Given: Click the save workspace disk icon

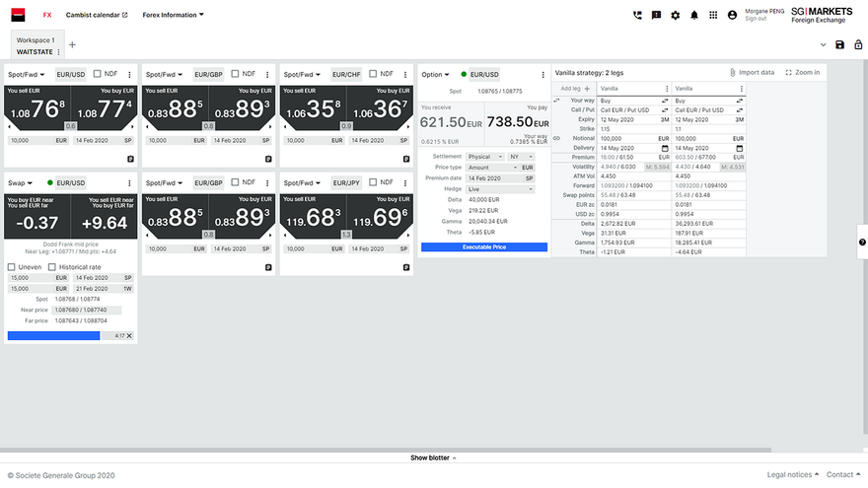Looking at the screenshot, I should [839, 44].
